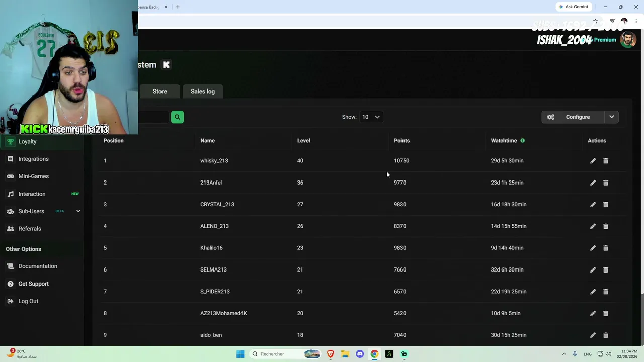Open Chrome media controls icon
Image resolution: width=644 pixels, height=362 pixels.
pos(612,21)
